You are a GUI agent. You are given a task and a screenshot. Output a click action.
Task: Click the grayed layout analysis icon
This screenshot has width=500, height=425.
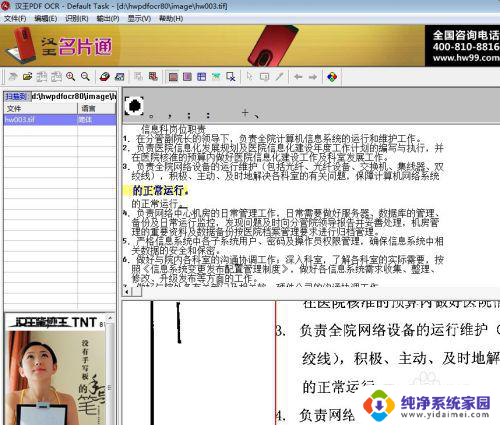point(138,77)
